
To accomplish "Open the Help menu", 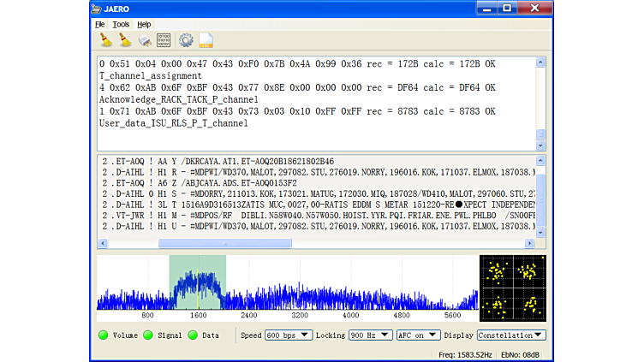I will click(144, 24).
